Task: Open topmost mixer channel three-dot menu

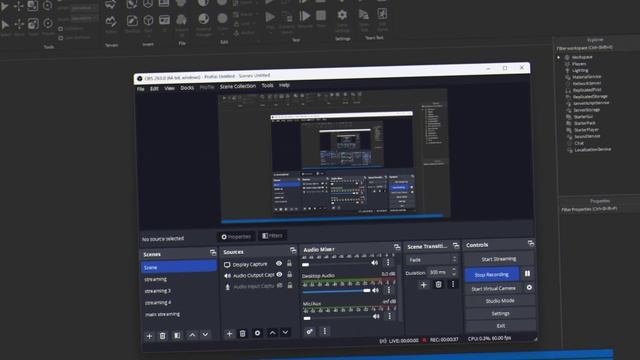Action: click(388, 262)
